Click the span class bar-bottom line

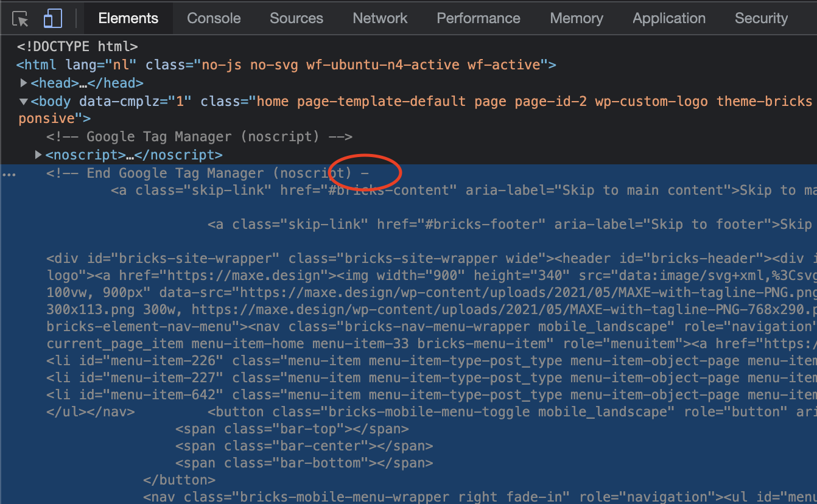click(304, 463)
